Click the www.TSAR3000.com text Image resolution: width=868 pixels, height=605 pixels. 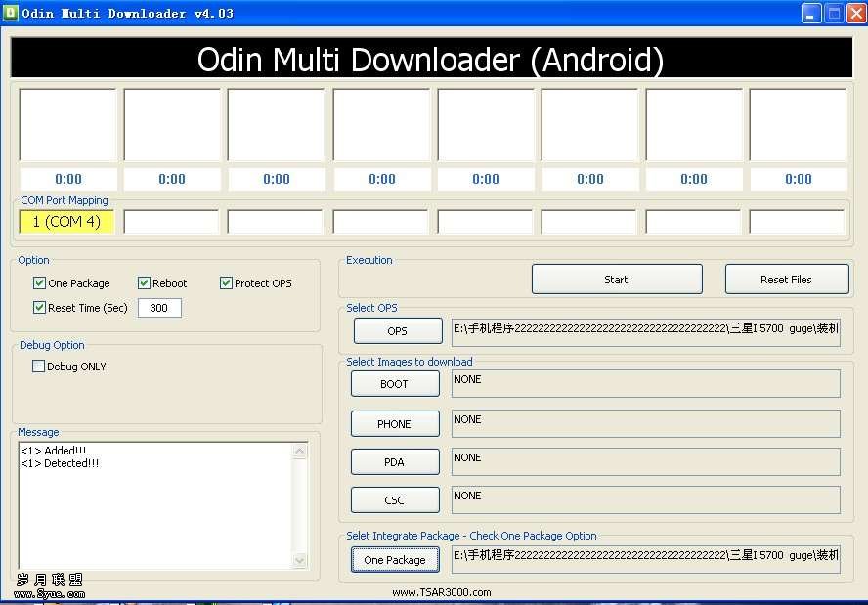click(x=441, y=592)
